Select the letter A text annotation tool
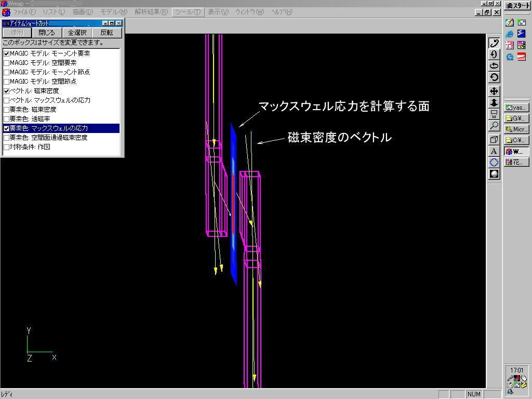The width and height of the screenshot is (532, 399). click(x=494, y=151)
